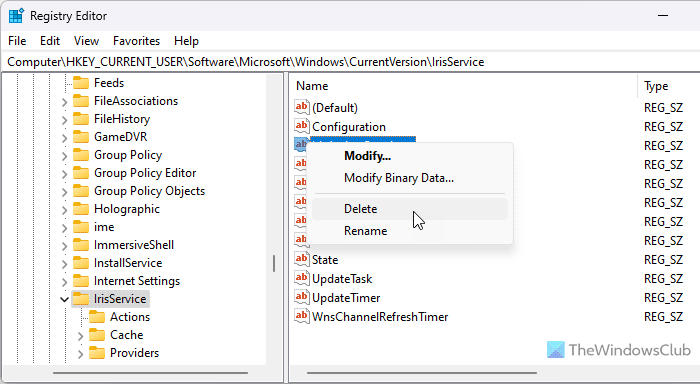Screen dimensions: 700x384
Task: Select the Configuration string value icon
Action: (302, 126)
